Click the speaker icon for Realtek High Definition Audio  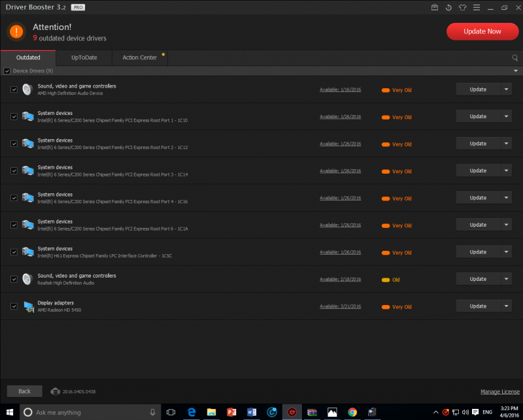point(27,279)
